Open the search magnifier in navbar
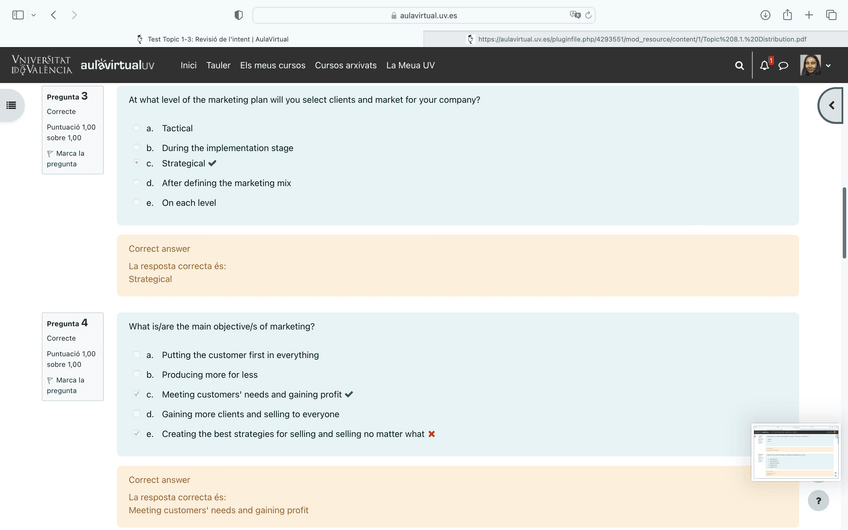Screen dimensions: 848x530 click(x=739, y=66)
